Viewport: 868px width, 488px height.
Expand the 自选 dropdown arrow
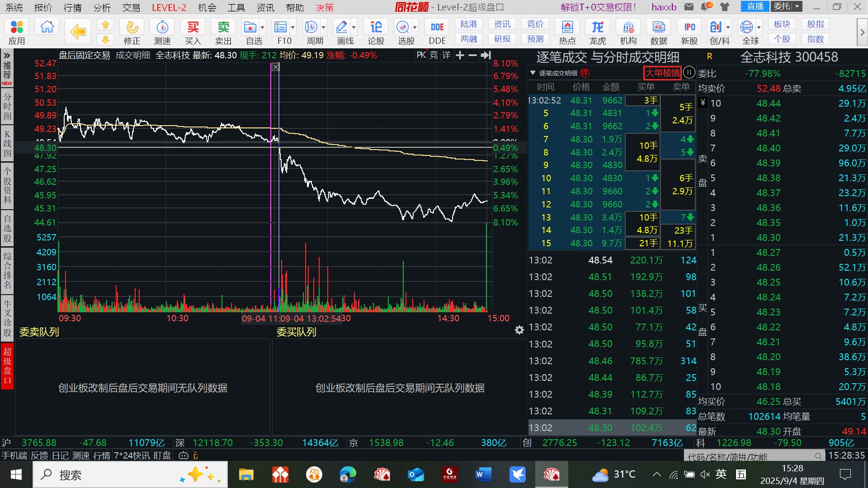[262, 28]
